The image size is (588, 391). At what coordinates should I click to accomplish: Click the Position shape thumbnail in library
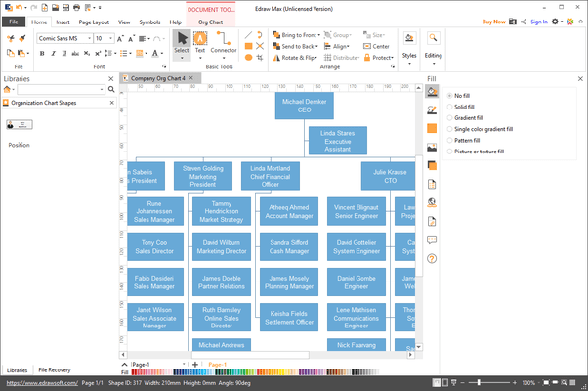coord(20,124)
